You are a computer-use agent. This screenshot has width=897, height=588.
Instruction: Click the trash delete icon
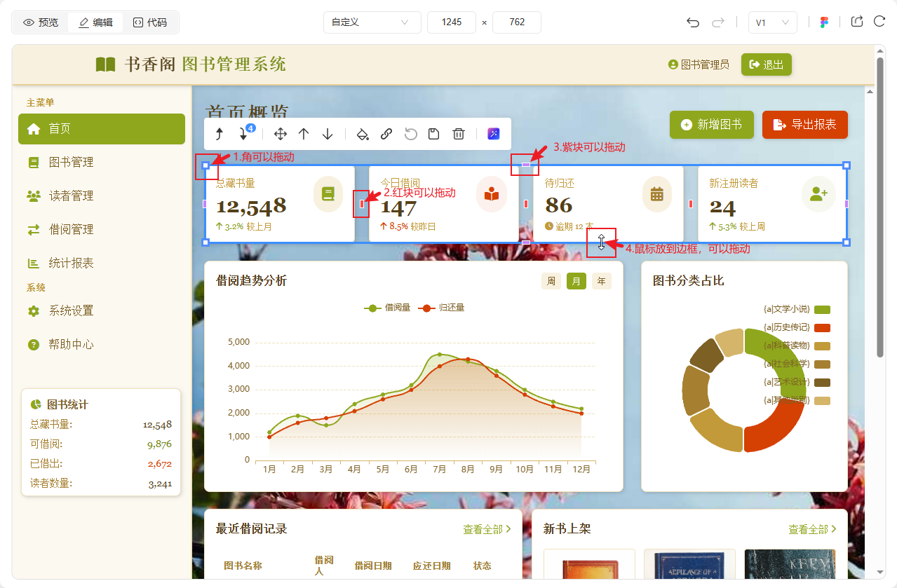(459, 134)
